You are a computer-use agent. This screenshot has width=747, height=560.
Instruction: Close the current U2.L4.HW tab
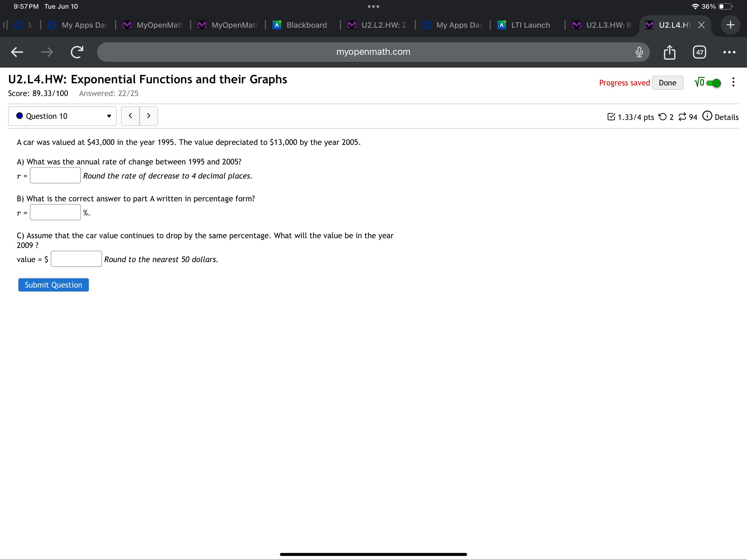701,25
